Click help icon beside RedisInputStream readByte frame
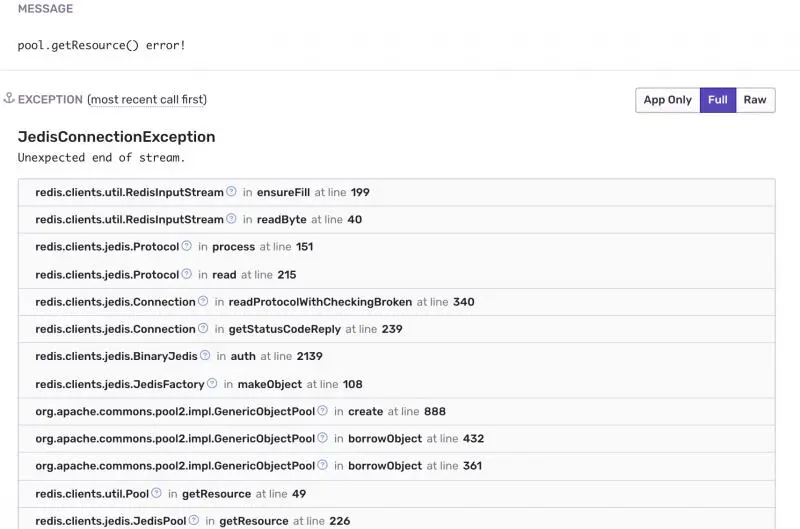 [231, 218]
